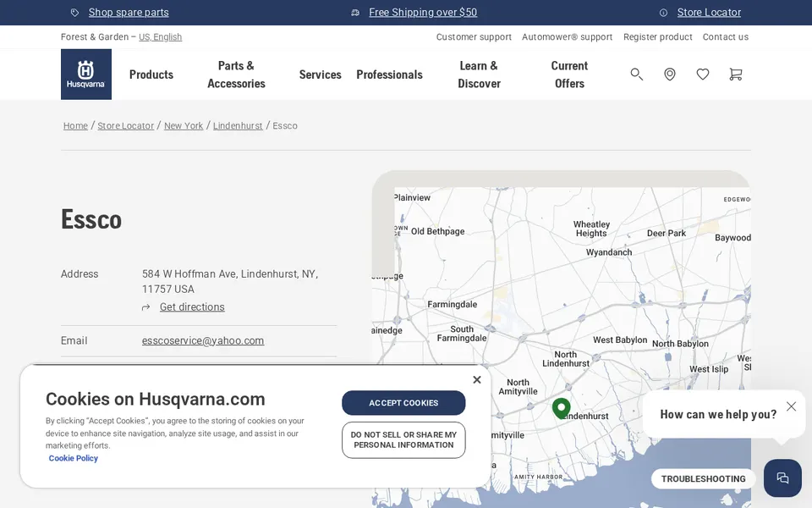
Task: Open Automower support link
Action: [x=567, y=36]
